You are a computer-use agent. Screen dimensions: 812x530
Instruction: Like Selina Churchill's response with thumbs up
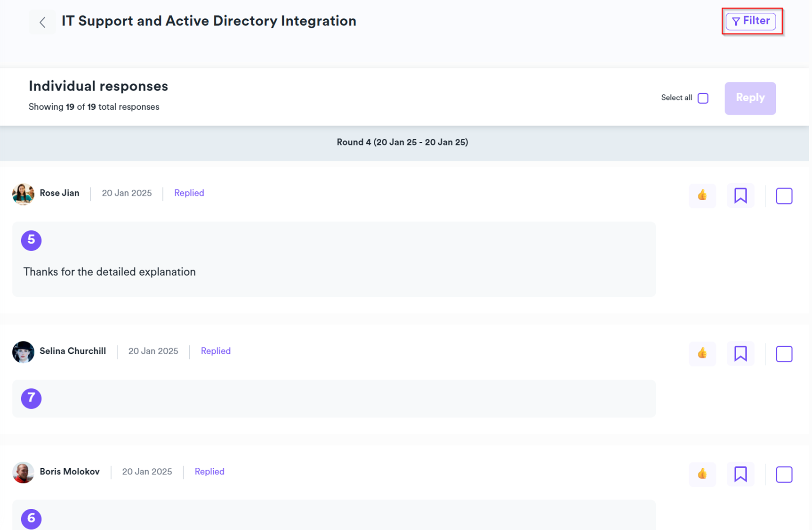click(x=702, y=353)
